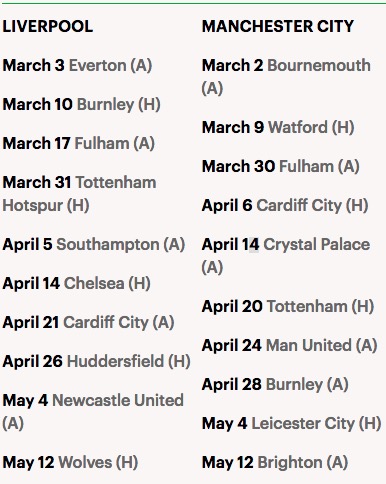
Task: Click May 12 Brighton (A) fixture
Action: point(275,462)
